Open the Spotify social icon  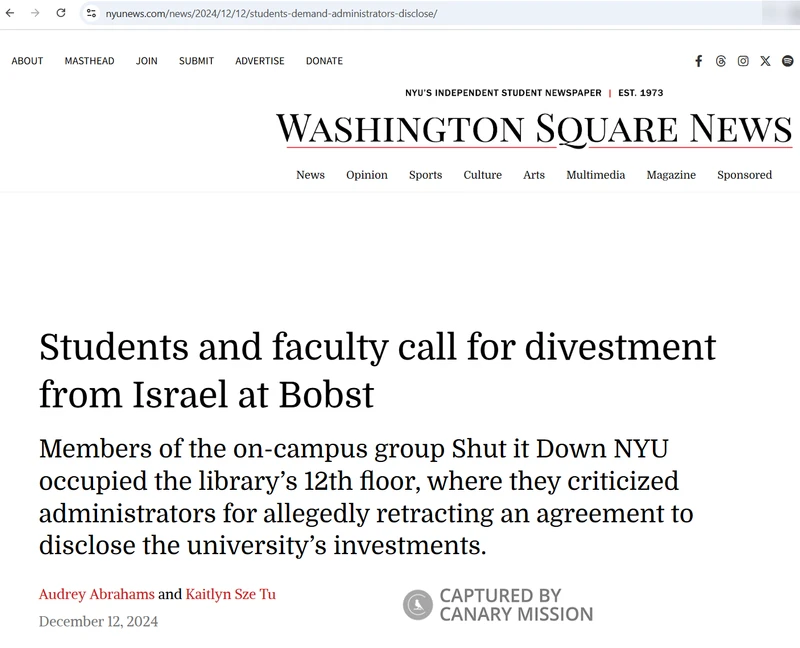click(788, 61)
